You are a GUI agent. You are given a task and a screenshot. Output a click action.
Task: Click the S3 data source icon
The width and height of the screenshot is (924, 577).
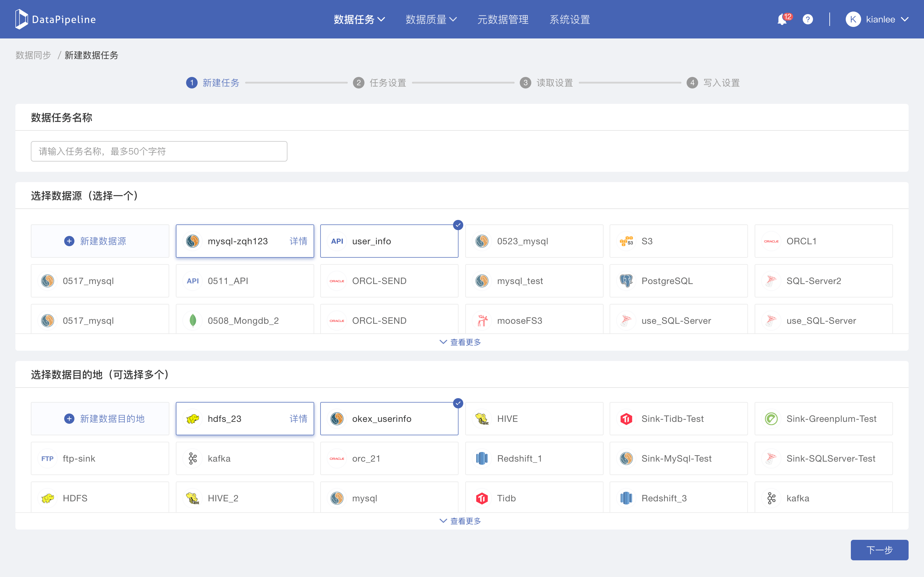tap(626, 241)
